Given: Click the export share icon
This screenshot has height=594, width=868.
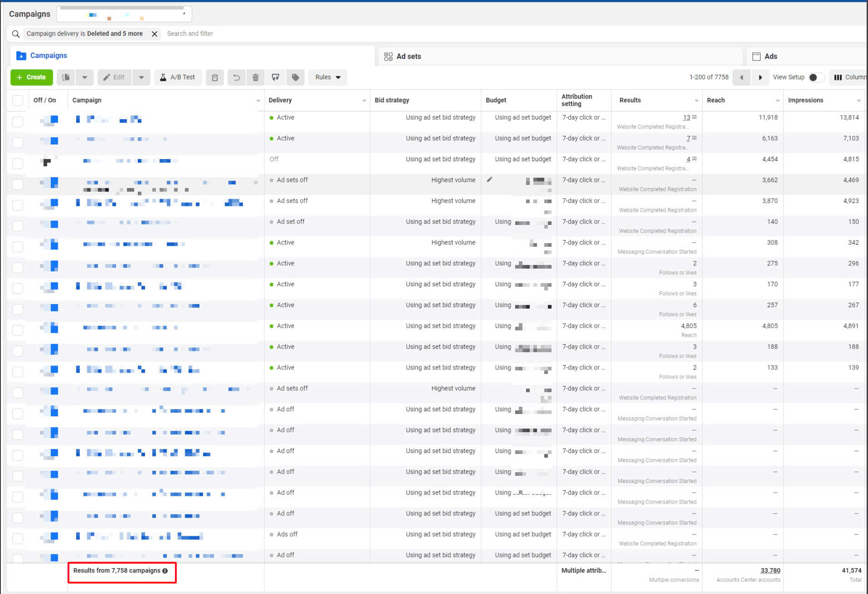Looking at the screenshot, I should [x=276, y=77].
